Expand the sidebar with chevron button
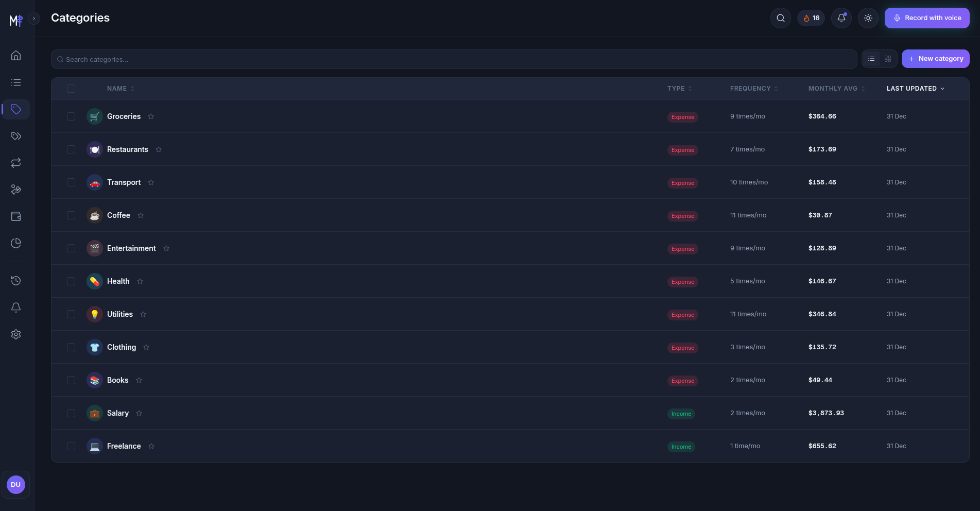980x511 pixels. click(34, 19)
